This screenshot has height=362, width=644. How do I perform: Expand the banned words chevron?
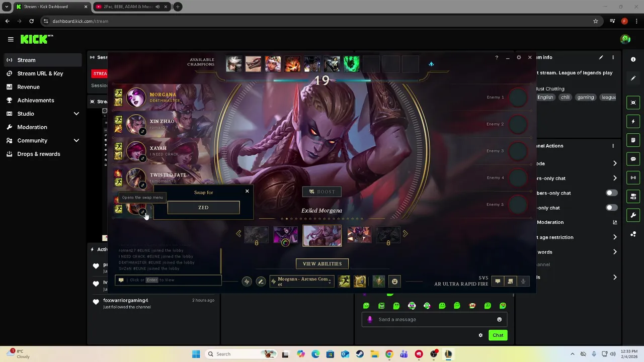click(615, 252)
